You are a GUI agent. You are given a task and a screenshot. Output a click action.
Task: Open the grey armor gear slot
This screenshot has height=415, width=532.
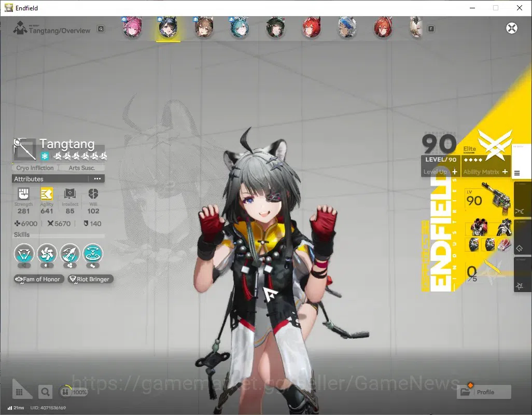pos(504,227)
